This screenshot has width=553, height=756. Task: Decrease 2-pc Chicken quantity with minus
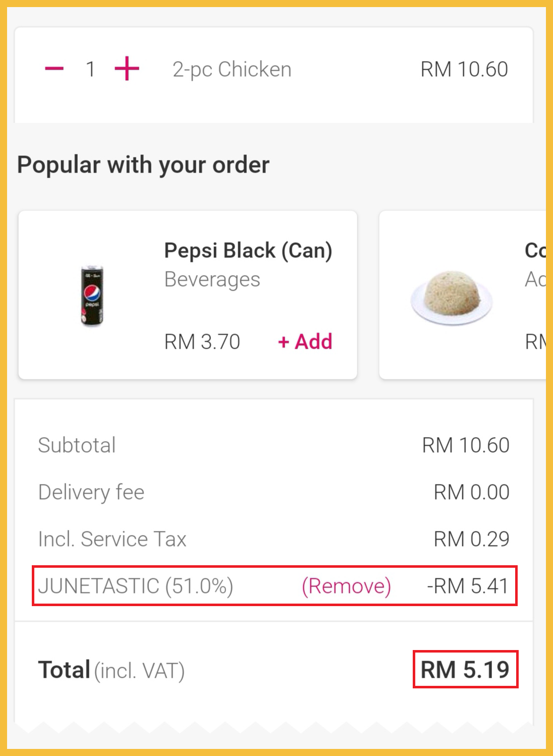point(54,69)
